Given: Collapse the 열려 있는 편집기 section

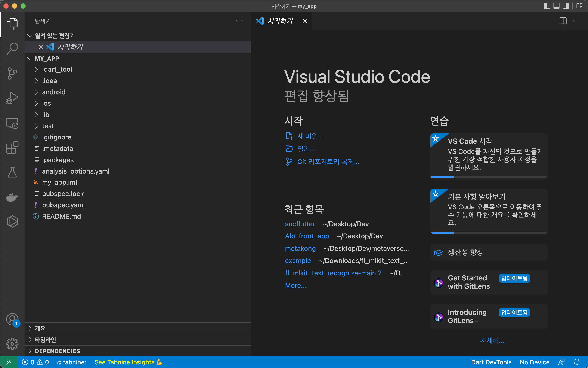Looking at the screenshot, I should pos(30,36).
